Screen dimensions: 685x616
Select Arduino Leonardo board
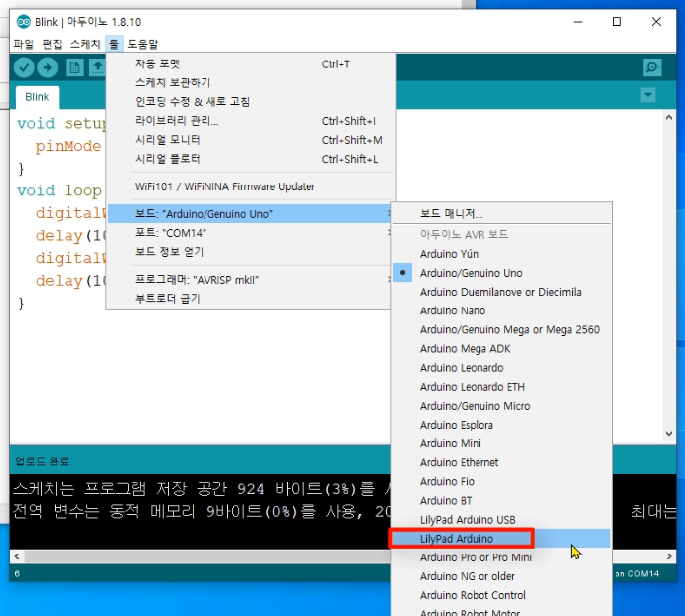coord(501,368)
